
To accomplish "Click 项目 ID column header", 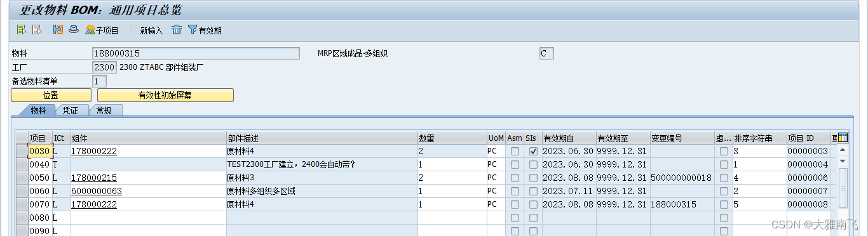I will pyautogui.click(x=808, y=138).
